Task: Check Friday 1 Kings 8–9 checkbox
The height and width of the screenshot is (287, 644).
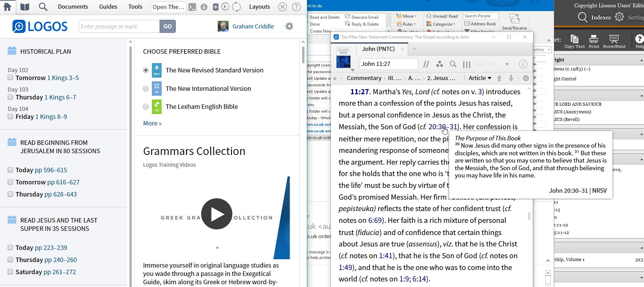Action: coord(10,116)
